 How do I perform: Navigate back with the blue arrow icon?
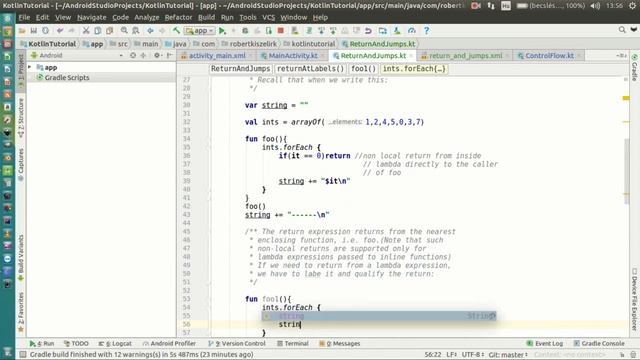tap(150, 31)
